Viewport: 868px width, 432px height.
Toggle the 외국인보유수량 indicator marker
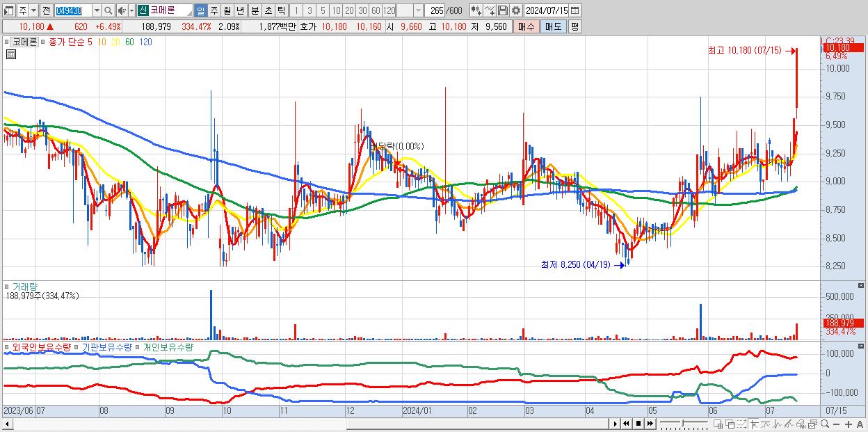8,346
